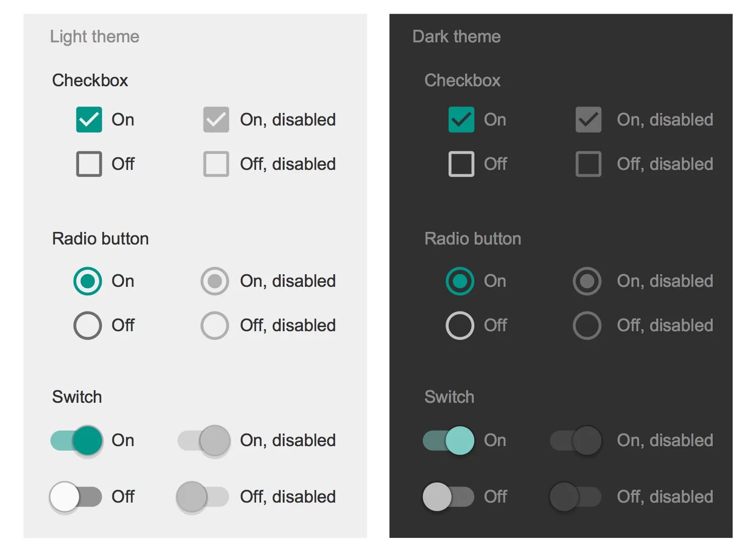Select light theme Off radio button
Image resolution: width=756 pixels, height=552 pixels.
coord(88,325)
